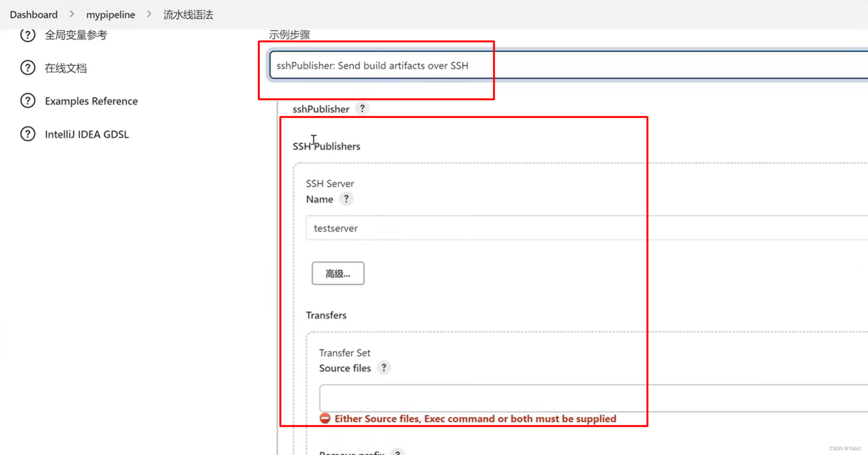Click breadcrumb chevron after Dashboard
The image size is (868, 455).
pyautogui.click(x=72, y=14)
